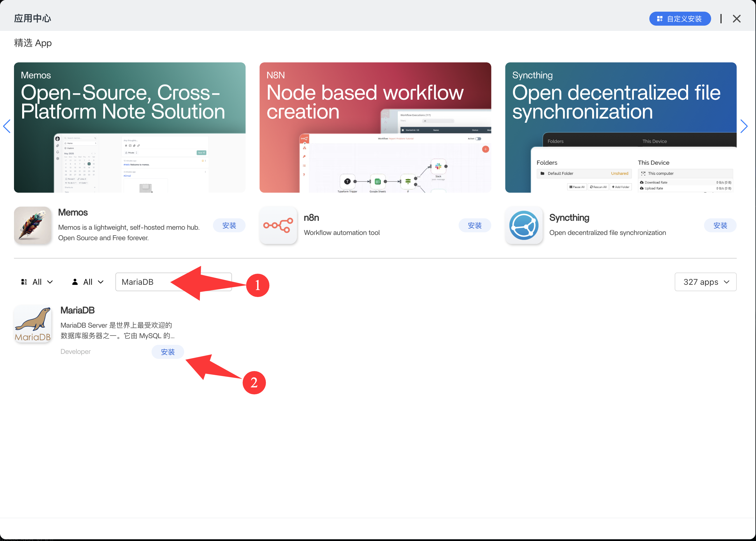Image resolution: width=756 pixels, height=541 pixels.
Task: Click the Memos feather app icon
Action: [33, 226]
